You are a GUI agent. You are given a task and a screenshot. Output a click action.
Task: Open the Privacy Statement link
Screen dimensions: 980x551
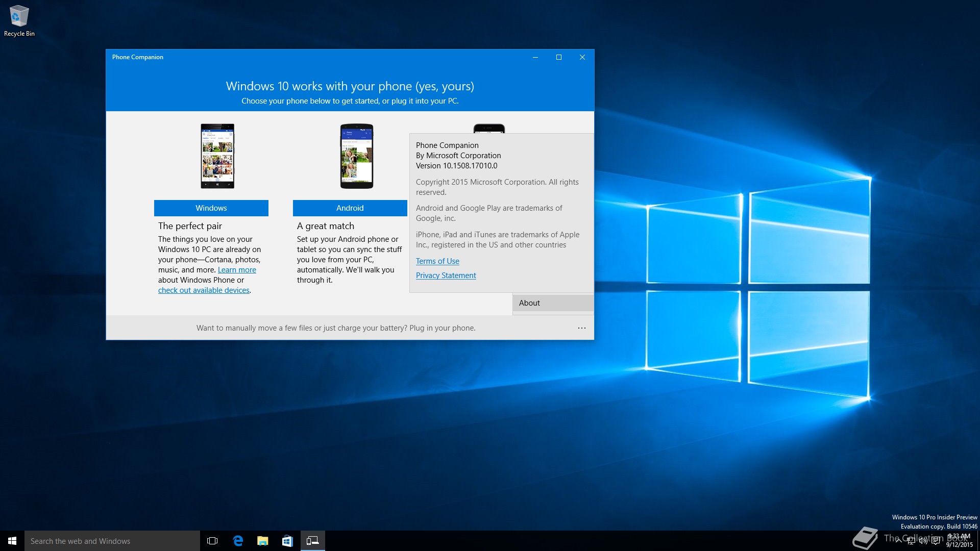click(x=446, y=275)
